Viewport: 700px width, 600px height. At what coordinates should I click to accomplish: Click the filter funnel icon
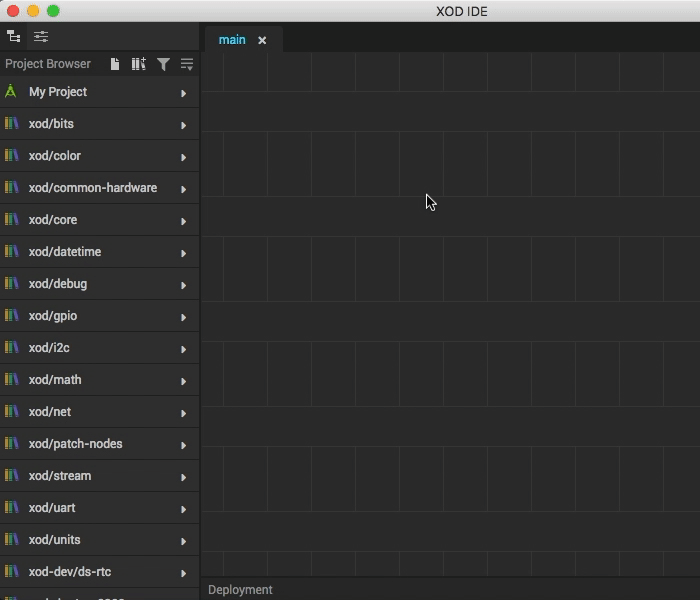click(163, 64)
